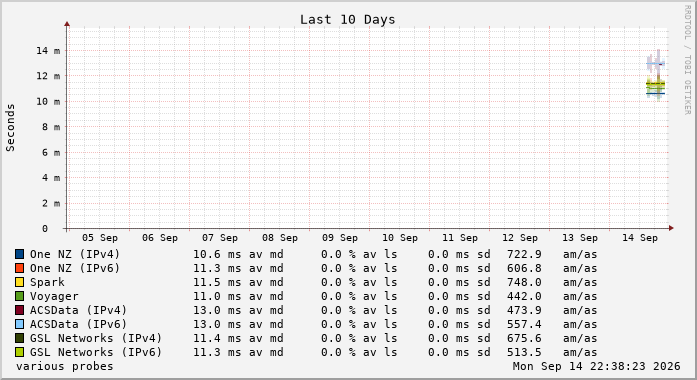Image resolution: width=697 pixels, height=380 pixels.
Task: Click the timestamp 'Mon Sep 14 22:38:23 2026'
Action: click(597, 366)
